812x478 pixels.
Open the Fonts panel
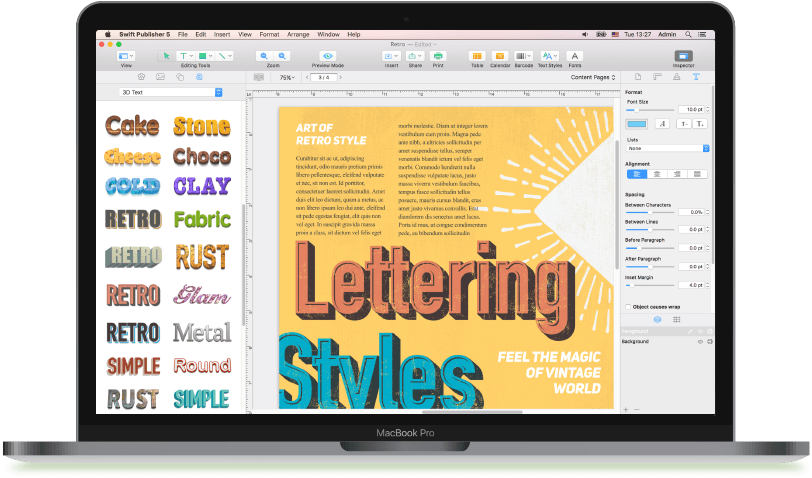[x=574, y=56]
